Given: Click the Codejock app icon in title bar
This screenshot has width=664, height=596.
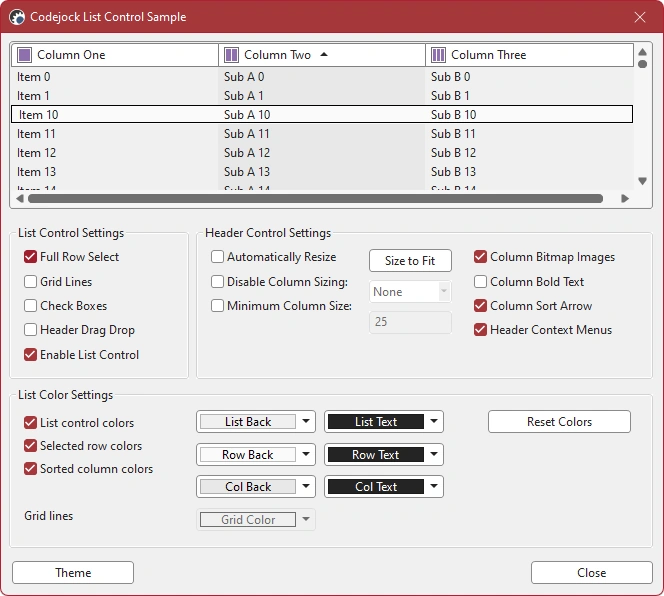Looking at the screenshot, I should (17, 17).
